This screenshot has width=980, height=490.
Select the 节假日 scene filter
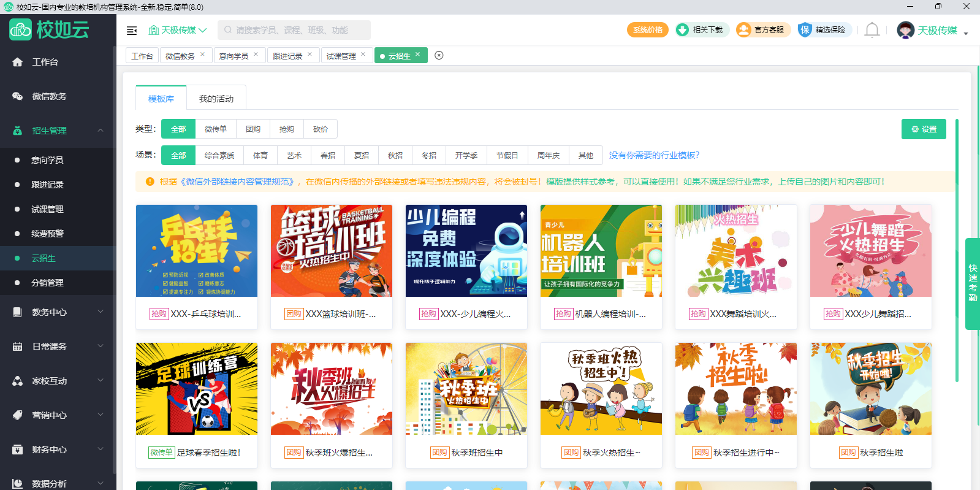pyautogui.click(x=507, y=155)
